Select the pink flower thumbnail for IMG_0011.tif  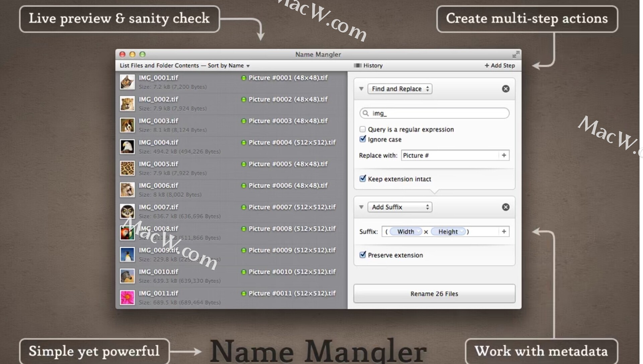[x=127, y=297]
